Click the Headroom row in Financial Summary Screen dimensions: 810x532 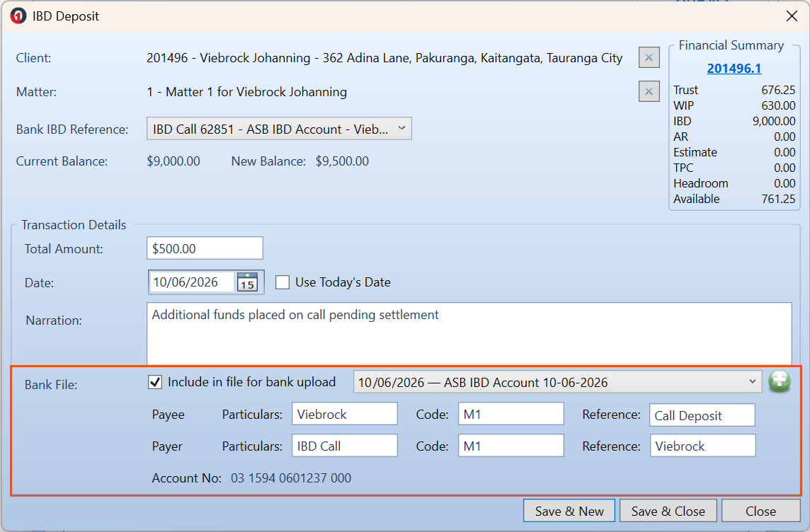pyautogui.click(x=734, y=183)
